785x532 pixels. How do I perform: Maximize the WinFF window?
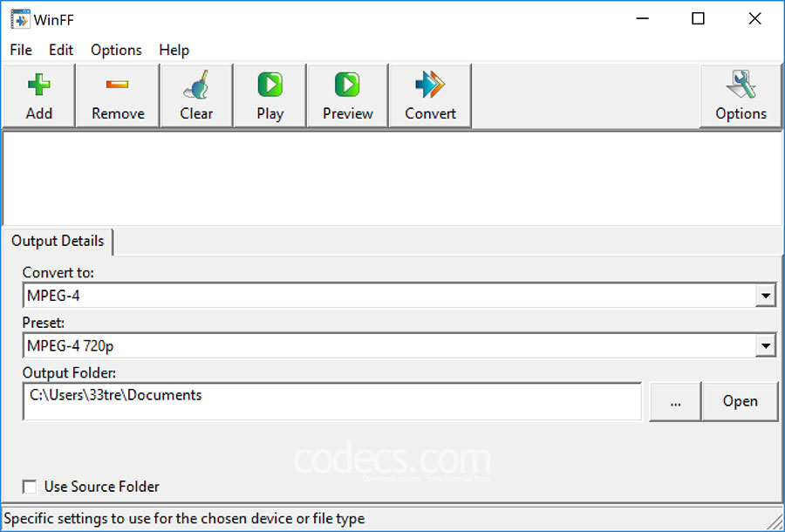(698, 19)
